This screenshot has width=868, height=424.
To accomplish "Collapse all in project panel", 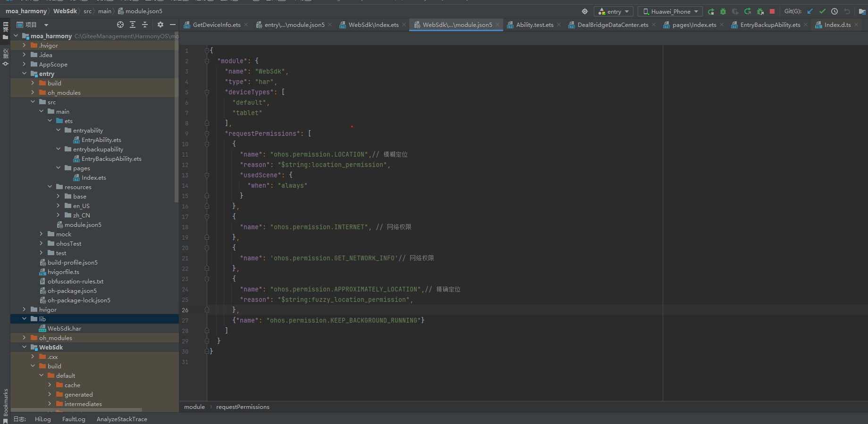I will [x=145, y=25].
